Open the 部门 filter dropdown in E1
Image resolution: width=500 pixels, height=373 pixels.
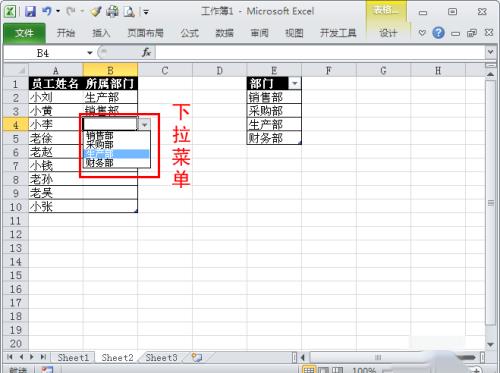(295, 83)
